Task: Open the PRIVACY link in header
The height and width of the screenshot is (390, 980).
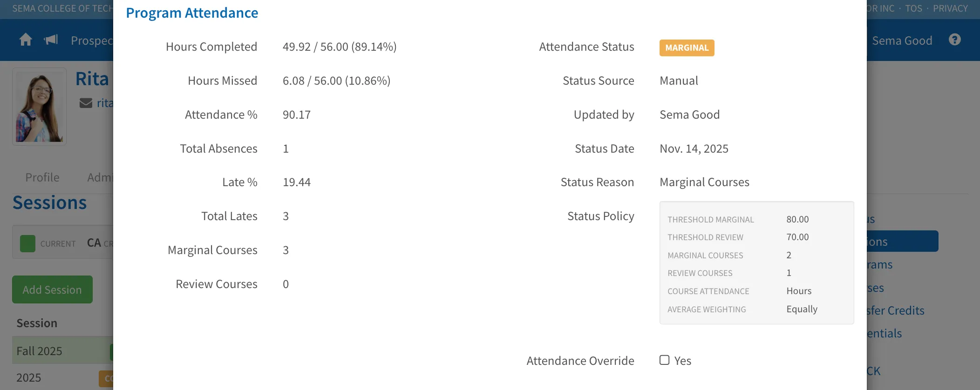Action: (950, 8)
